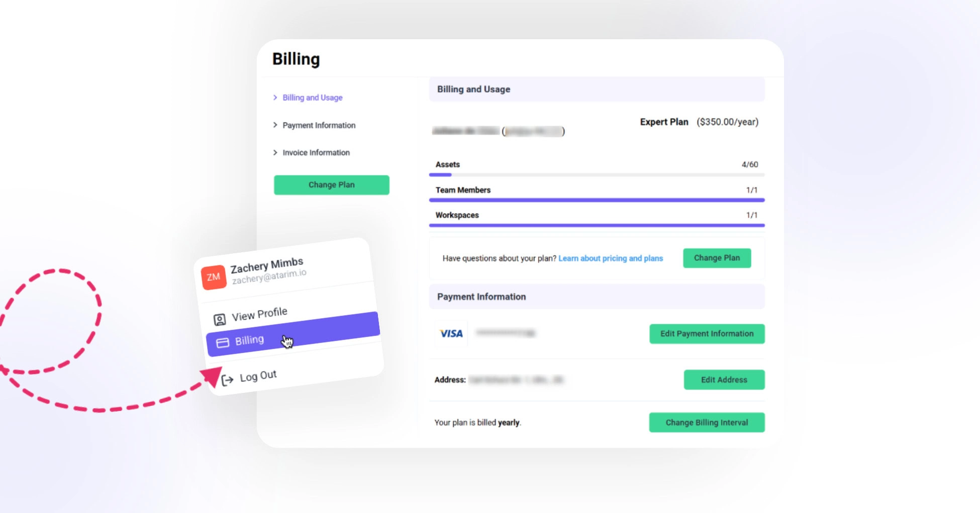Click the ZM avatar icon
Viewport: 980px width, 513px height.
tap(214, 277)
